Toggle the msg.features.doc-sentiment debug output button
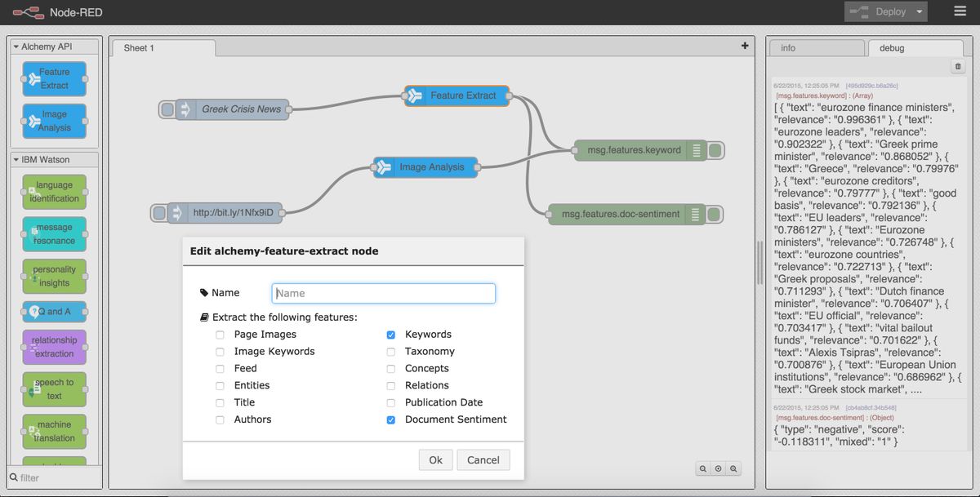 coord(715,215)
